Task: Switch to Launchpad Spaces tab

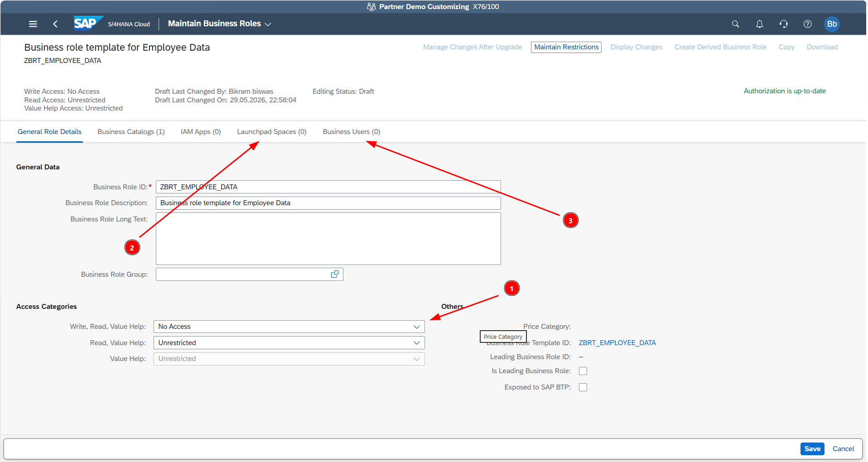Action: click(x=272, y=132)
